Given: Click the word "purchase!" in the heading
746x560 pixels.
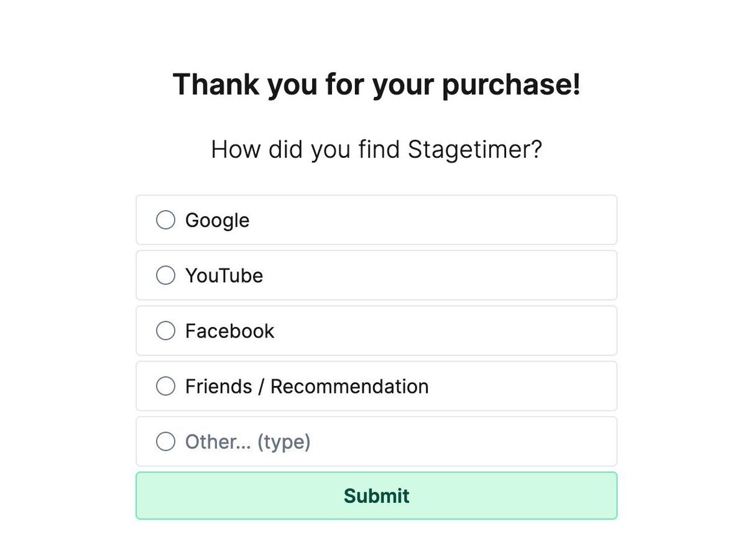Looking at the screenshot, I should [511, 84].
